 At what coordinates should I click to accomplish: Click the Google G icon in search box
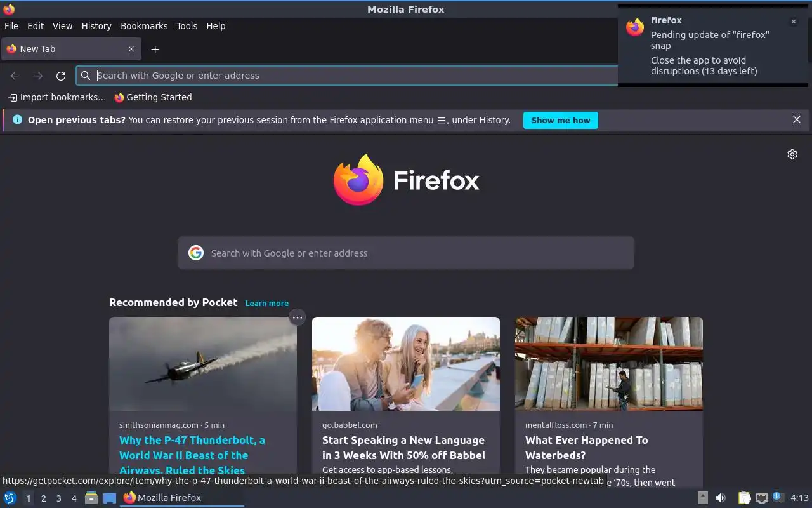point(196,253)
